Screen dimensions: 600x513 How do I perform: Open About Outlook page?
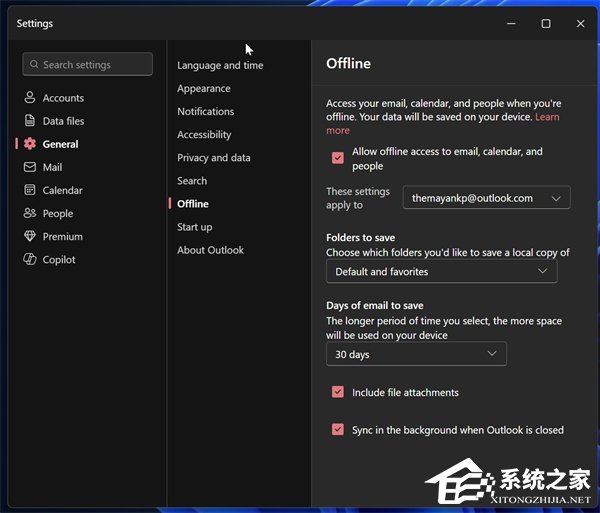[210, 250]
